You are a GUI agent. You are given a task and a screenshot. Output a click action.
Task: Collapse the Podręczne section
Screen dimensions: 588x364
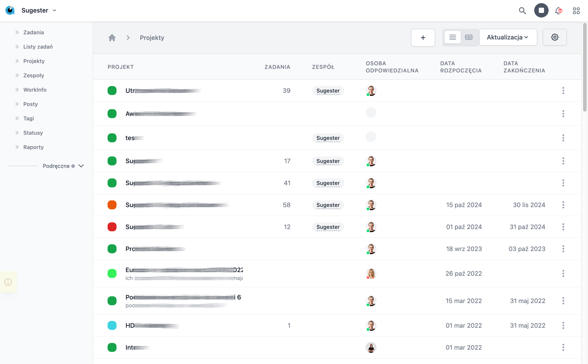tap(81, 165)
